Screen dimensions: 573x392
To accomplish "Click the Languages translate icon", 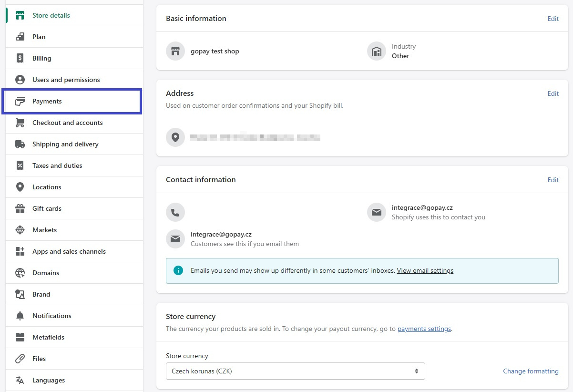I will (20, 380).
